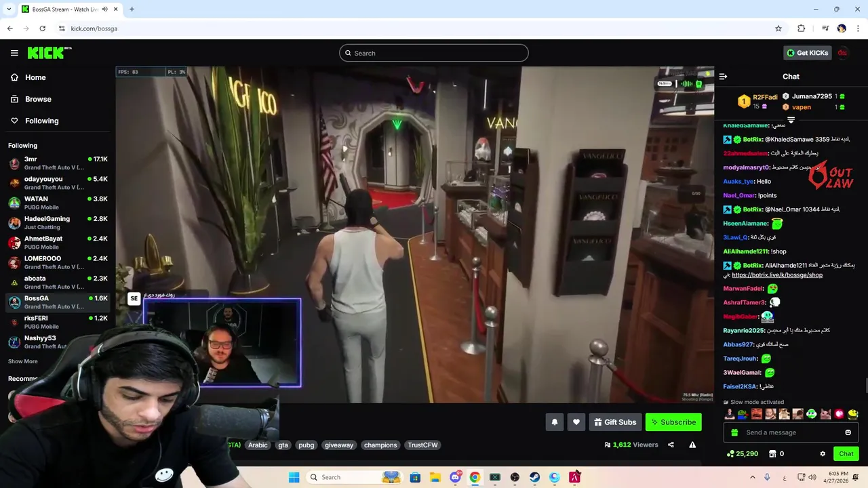868x488 pixels.
Task: Open aboata channel from Following list
Action: click(58, 282)
